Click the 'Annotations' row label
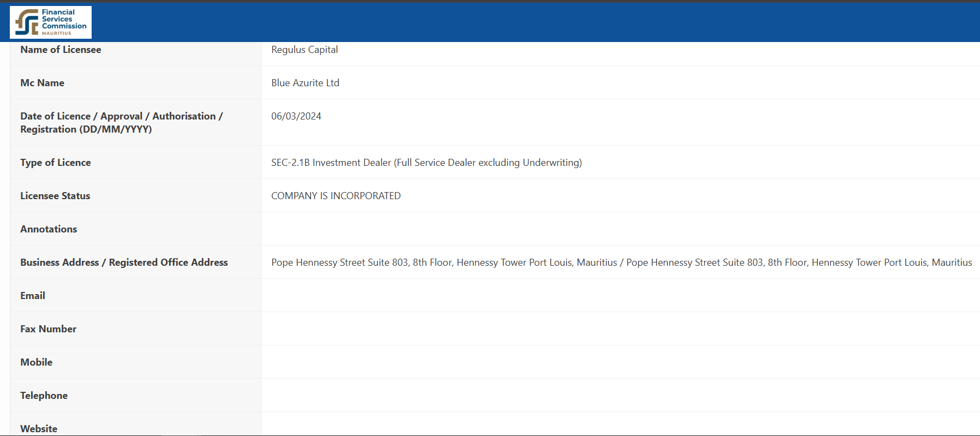 pos(49,229)
